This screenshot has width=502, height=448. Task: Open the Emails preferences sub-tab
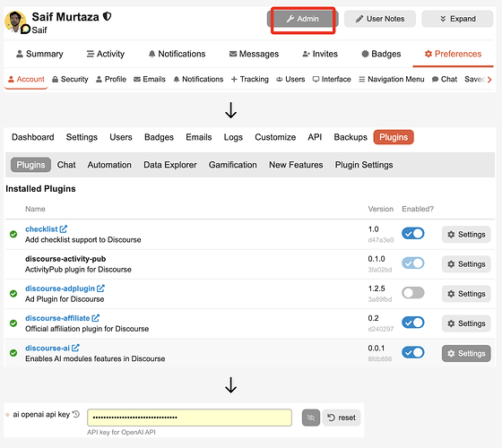pyautogui.click(x=150, y=79)
